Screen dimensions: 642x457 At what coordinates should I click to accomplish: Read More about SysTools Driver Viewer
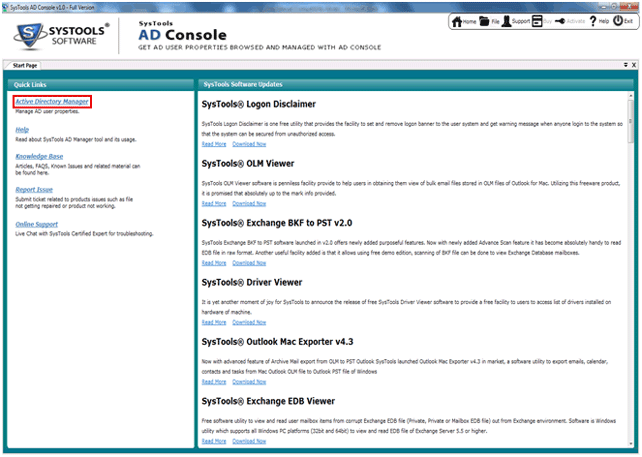click(x=214, y=322)
